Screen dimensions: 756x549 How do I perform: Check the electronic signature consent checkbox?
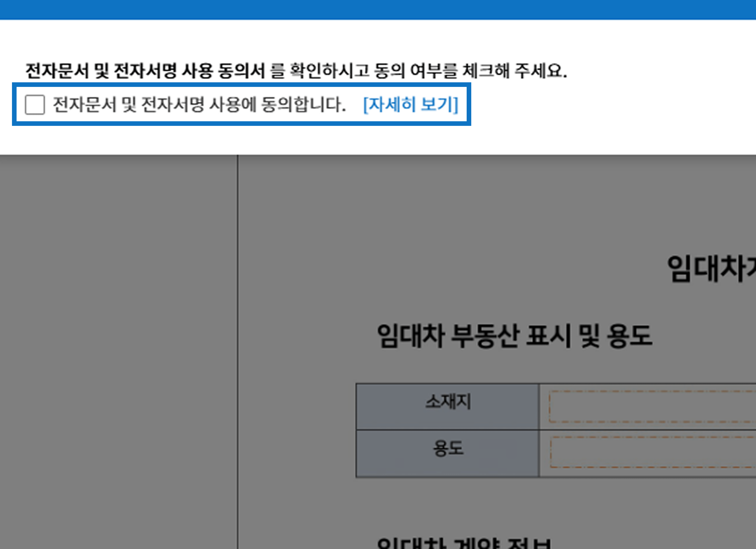coord(35,105)
